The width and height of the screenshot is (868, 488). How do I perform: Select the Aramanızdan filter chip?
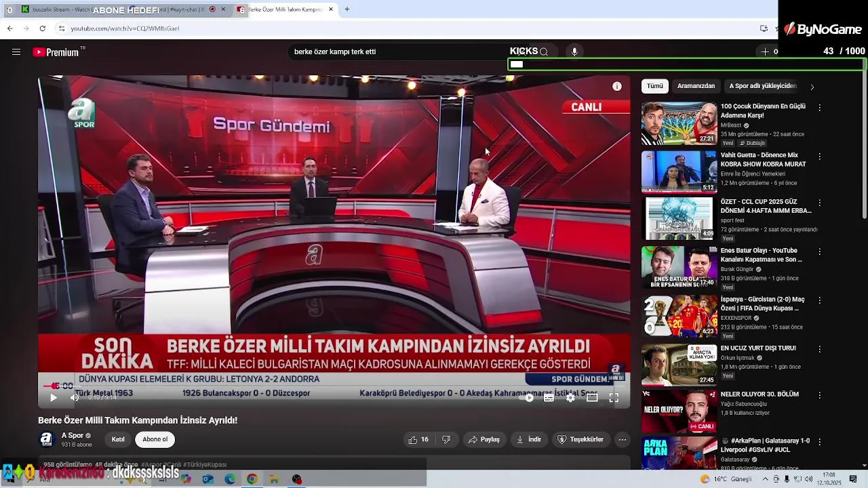[696, 86]
